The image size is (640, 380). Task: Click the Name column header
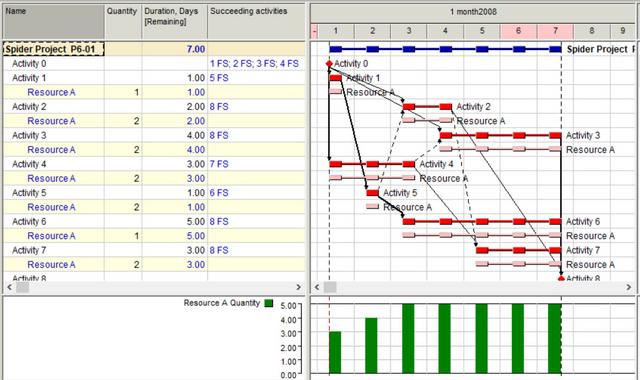(53, 22)
